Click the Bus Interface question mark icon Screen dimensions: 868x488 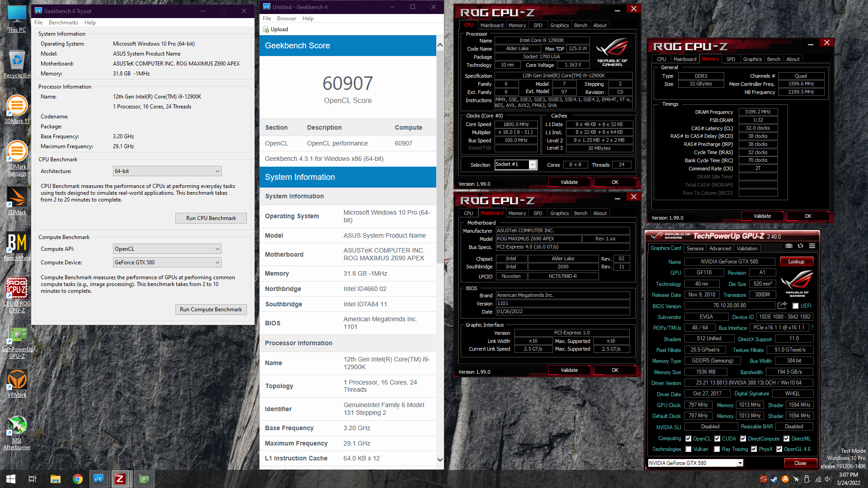tap(812, 328)
